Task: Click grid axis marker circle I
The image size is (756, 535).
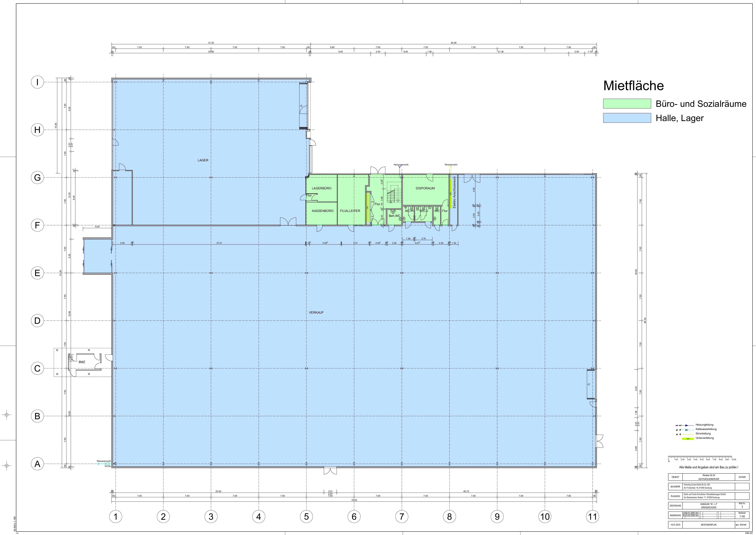Action: pyautogui.click(x=37, y=82)
